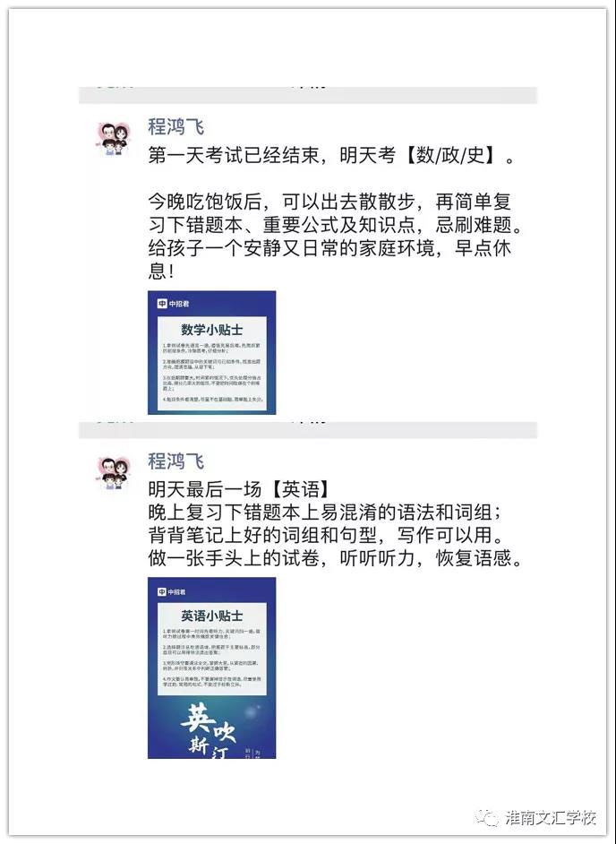The height and width of the screenshot is (844, 616).
Task: Click the WeChat logo in the watermark
Action: coord(487,818)
